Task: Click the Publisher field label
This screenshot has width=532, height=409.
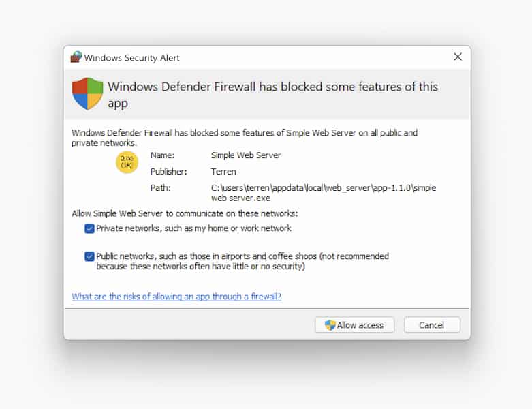Action: coord(168,172)
